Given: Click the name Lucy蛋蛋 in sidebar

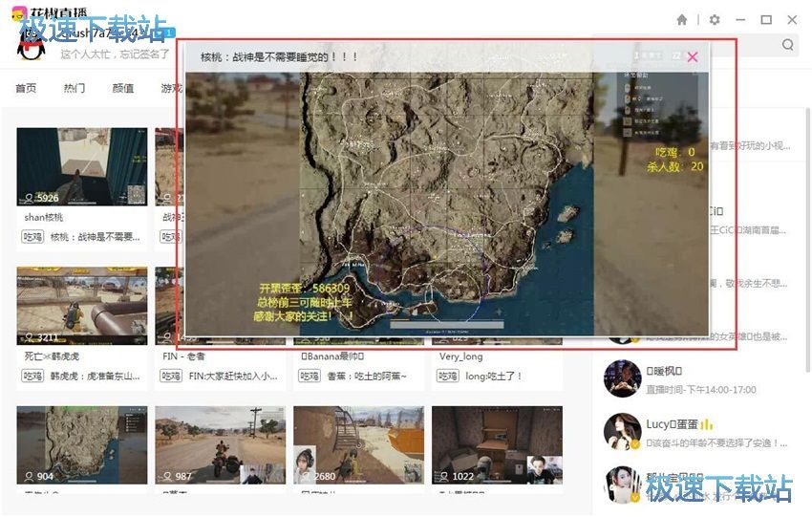Looking at the screenshot, I should 673,424.
